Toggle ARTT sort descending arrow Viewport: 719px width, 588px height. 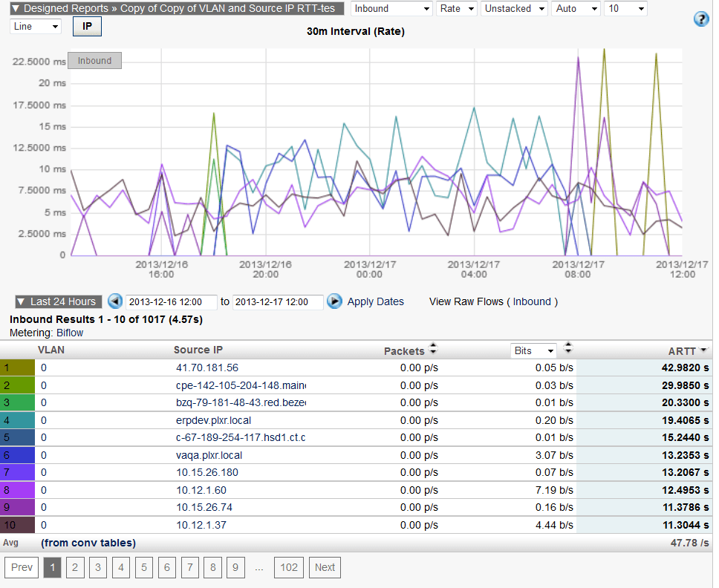[703, 350]
